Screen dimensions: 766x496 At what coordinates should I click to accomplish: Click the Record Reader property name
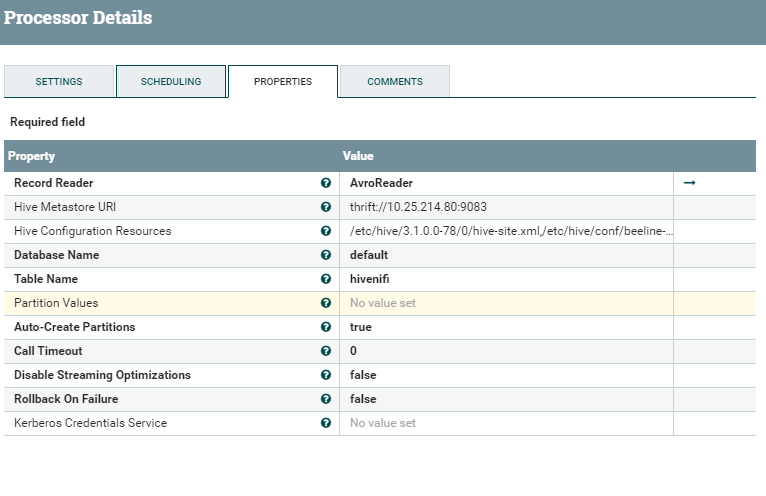[54, 183]
